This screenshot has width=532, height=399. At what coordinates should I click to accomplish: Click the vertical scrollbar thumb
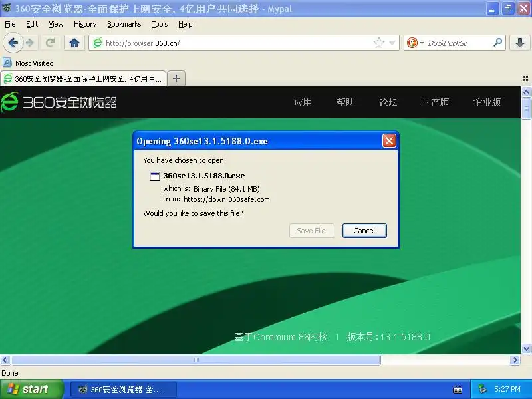[526, 108]
